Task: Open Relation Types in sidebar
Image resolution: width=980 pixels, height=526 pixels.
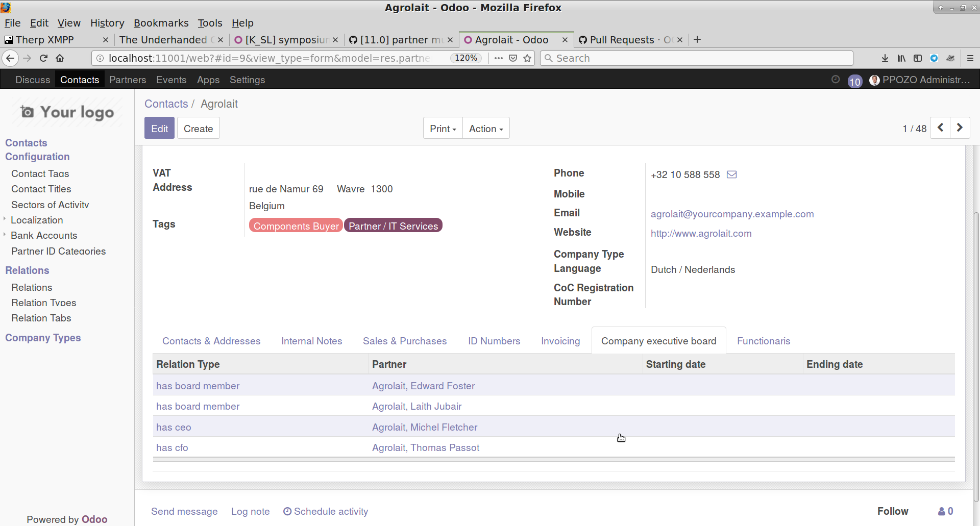Action: point(44,303)
